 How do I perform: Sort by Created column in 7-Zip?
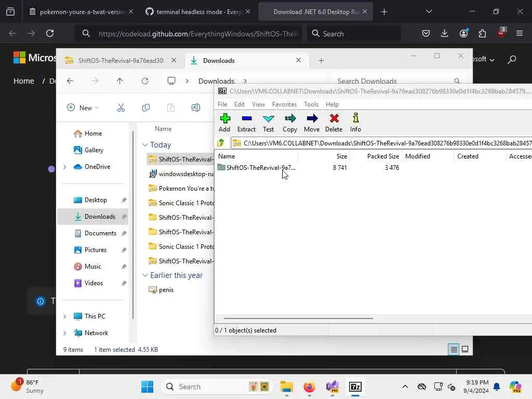[x=480, y=156]
